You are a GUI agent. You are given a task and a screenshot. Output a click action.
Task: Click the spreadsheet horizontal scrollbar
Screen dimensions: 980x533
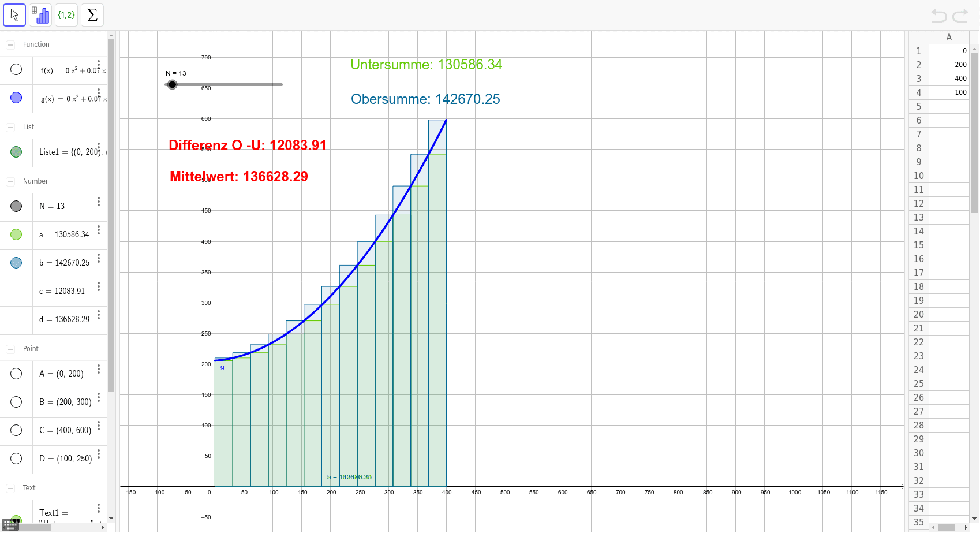pos(947,527)
